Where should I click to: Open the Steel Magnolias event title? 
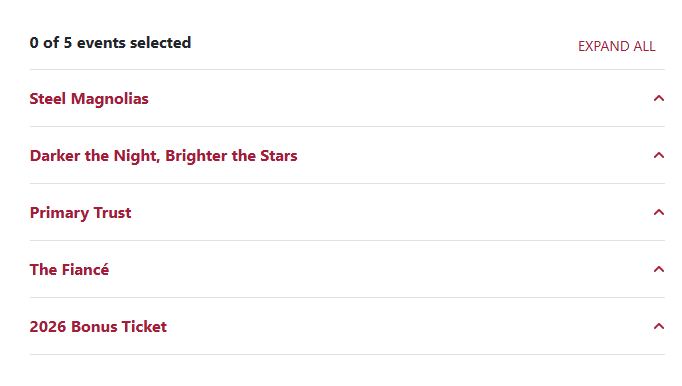(89, 99)
